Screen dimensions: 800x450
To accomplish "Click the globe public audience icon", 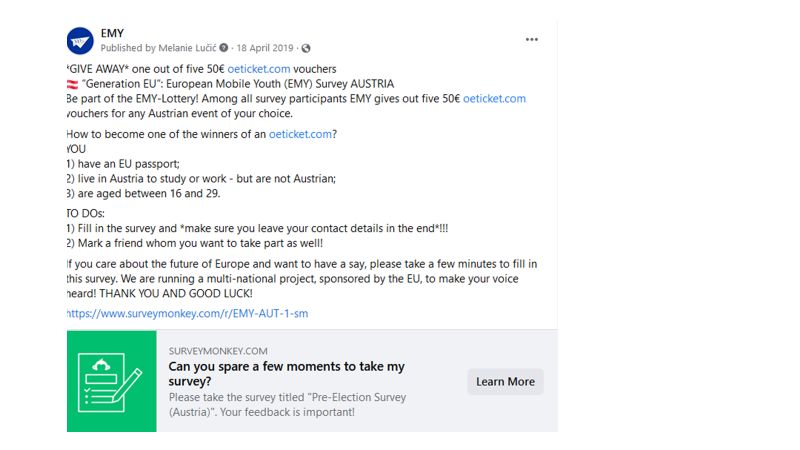I will [306, 48].
